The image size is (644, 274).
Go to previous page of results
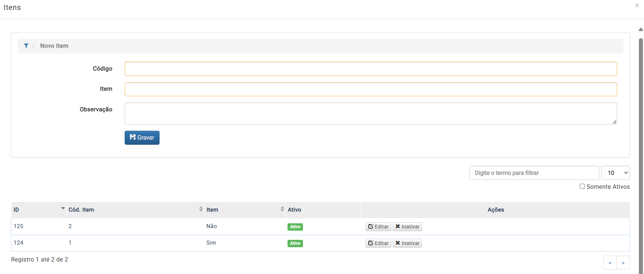(610, 263)
